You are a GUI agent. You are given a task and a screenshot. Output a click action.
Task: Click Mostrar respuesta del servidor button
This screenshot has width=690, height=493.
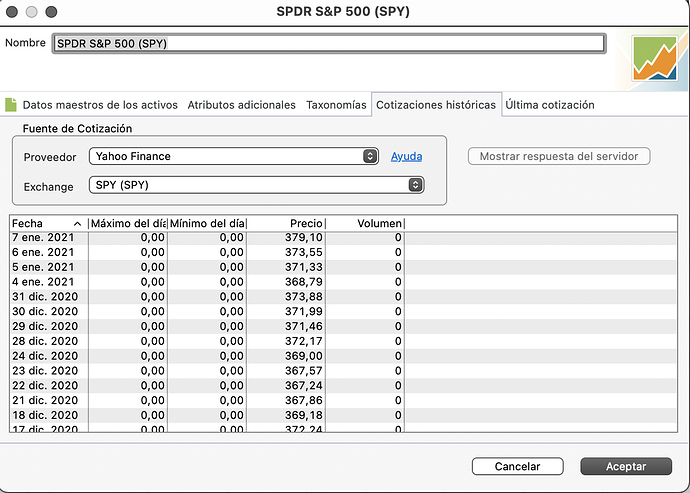point(559,156)
